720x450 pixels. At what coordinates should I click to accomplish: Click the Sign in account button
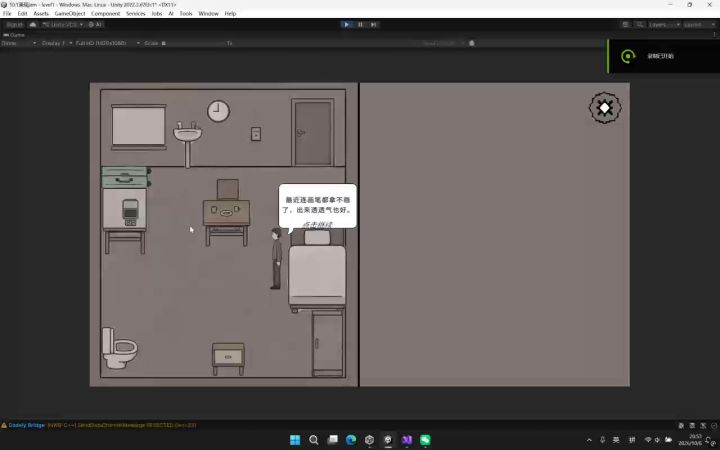[x=15, y=24]
